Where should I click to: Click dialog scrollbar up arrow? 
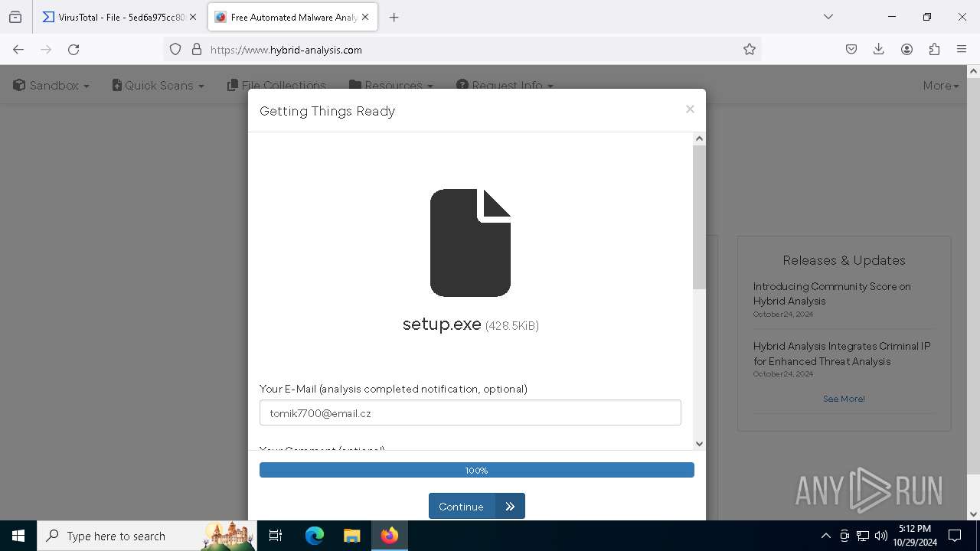click(699, 139)
